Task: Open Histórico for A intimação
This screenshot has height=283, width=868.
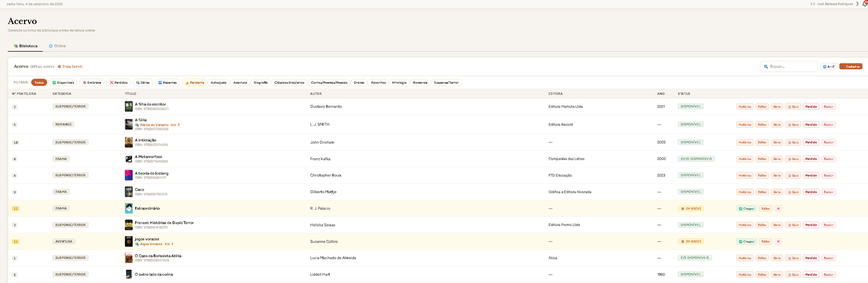Action: coord(745,142)
